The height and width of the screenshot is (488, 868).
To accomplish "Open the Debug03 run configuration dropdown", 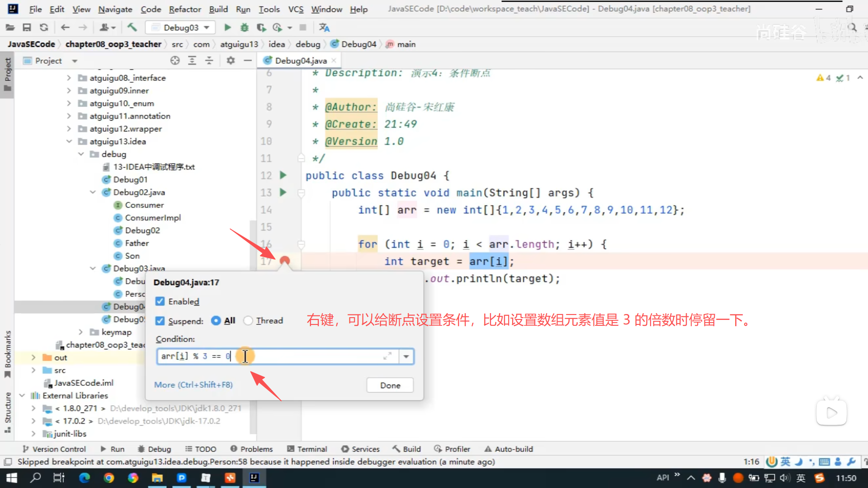I will point(181,28).
